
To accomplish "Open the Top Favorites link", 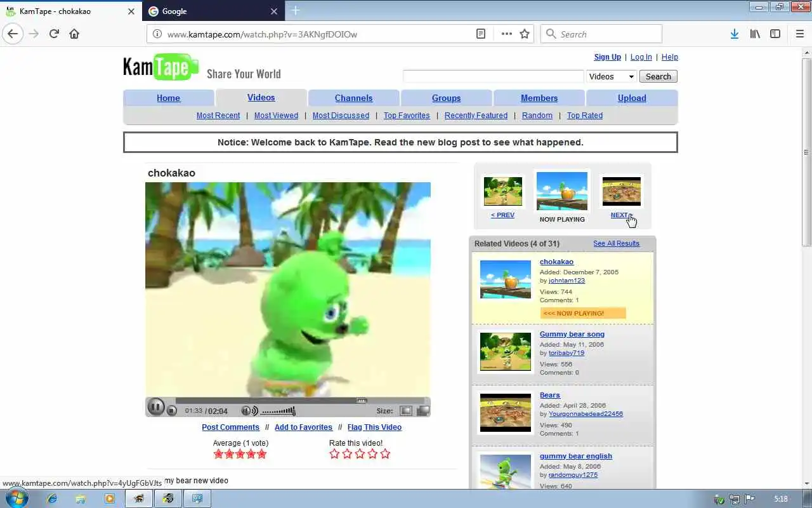I will click(x=407, y=115).
